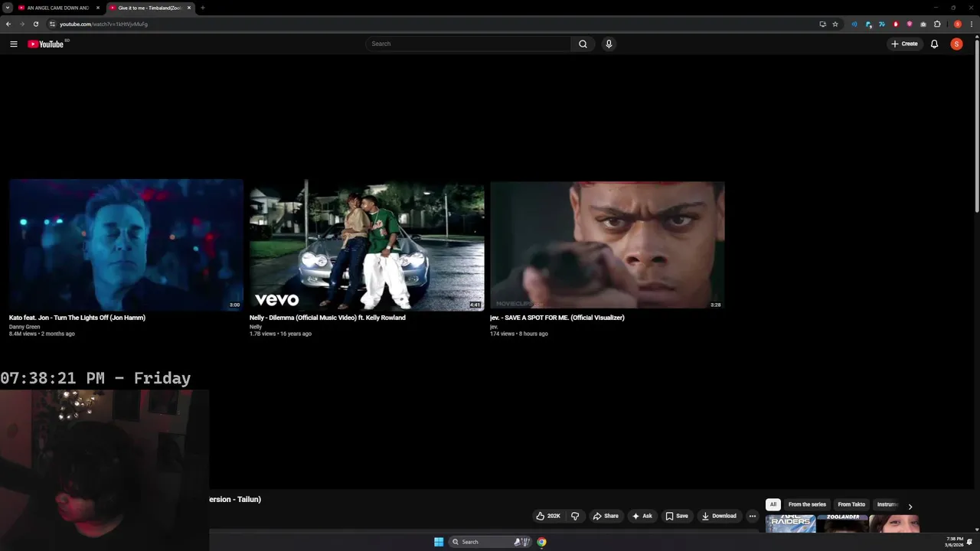Open the red circular extension icon
Viewport: 980px width, 551px height.
[896, 24]
